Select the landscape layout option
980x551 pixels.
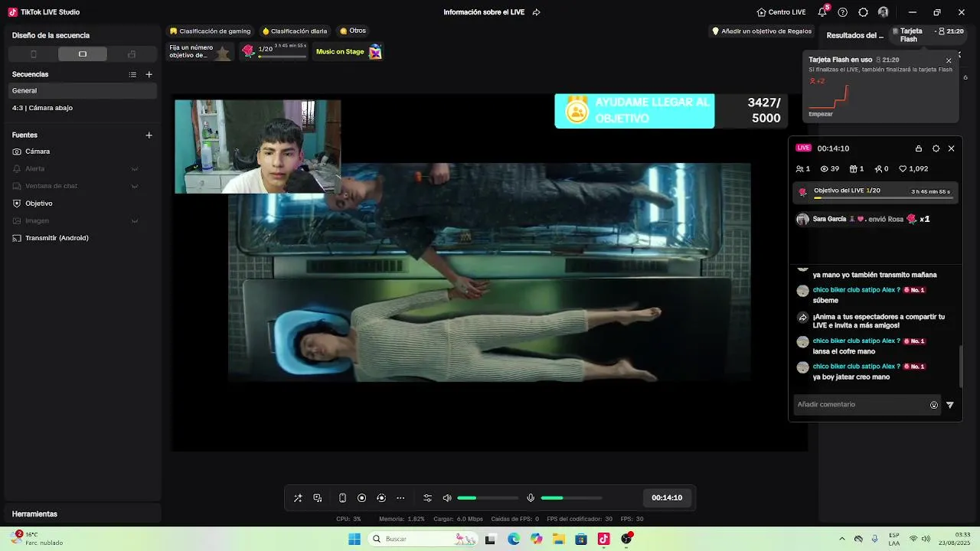(x=83, y=54)
